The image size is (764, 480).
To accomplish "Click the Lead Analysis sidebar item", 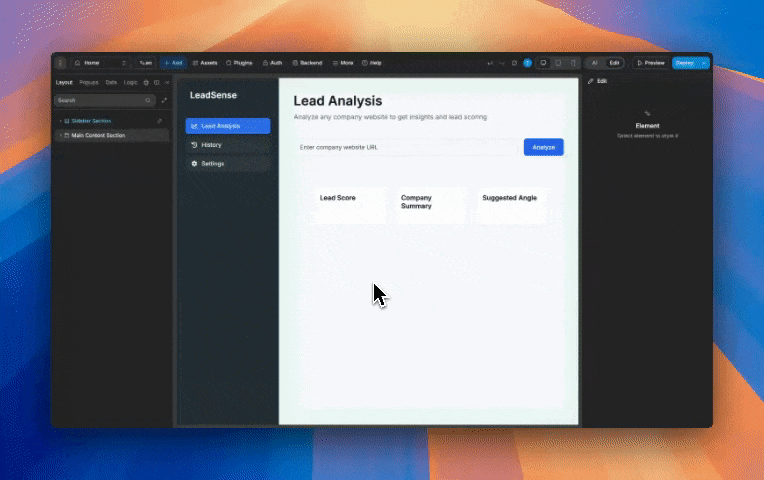I will pyautogui.click(x=228, y=126).
